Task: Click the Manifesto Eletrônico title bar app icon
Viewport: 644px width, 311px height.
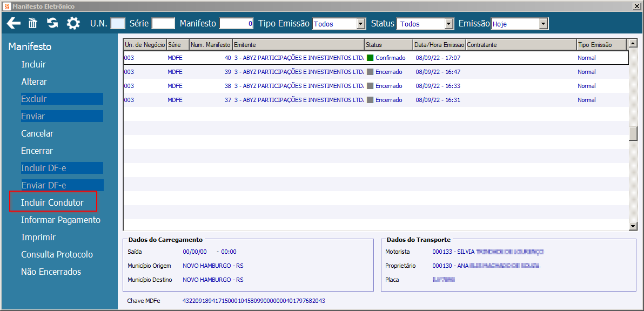Action: [6, 6]
